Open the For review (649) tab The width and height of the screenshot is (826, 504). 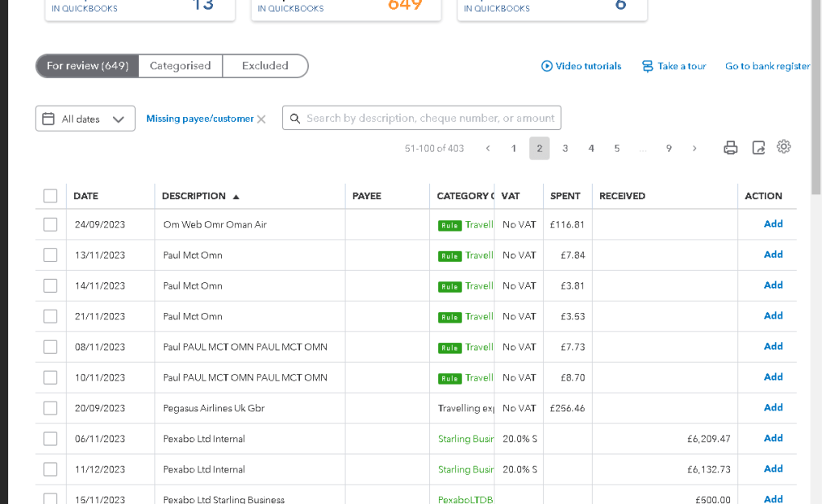tap(87, 66)
